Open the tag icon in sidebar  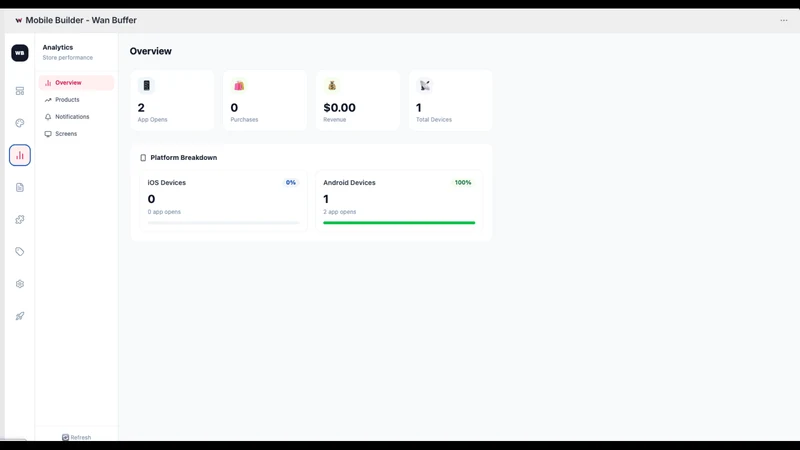(x=20, y=252)
